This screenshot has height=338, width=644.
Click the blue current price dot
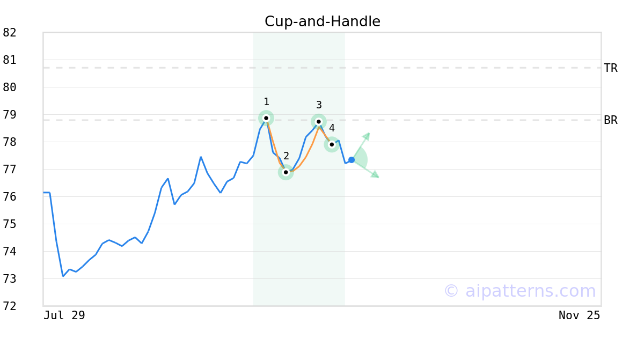click(x=352, y=160)
